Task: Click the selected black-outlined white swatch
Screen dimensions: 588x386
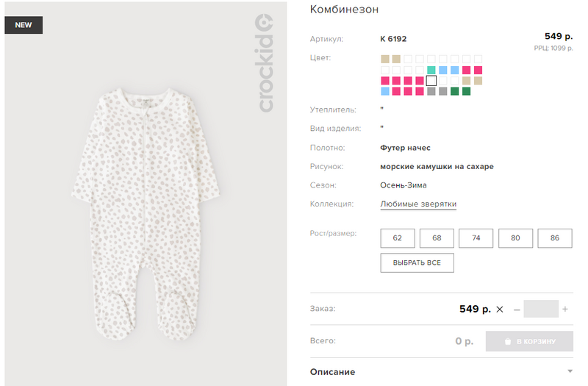Action: coord(431,81)
